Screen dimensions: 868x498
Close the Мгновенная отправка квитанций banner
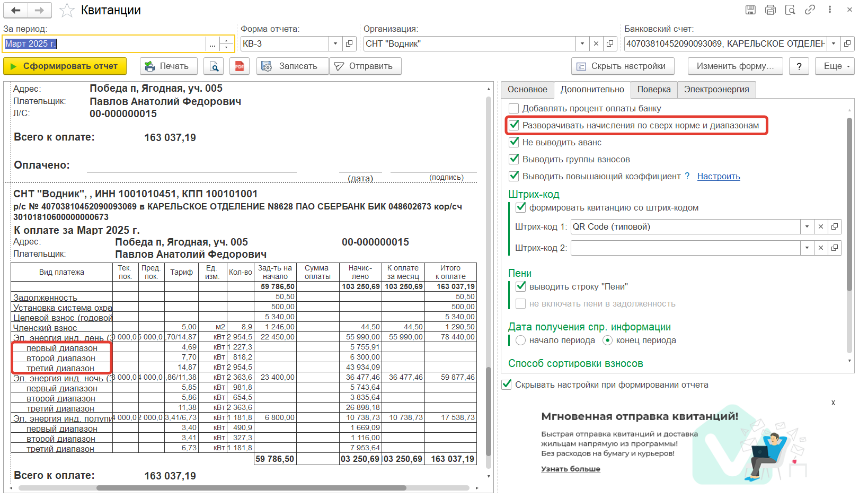click(833, 403)
